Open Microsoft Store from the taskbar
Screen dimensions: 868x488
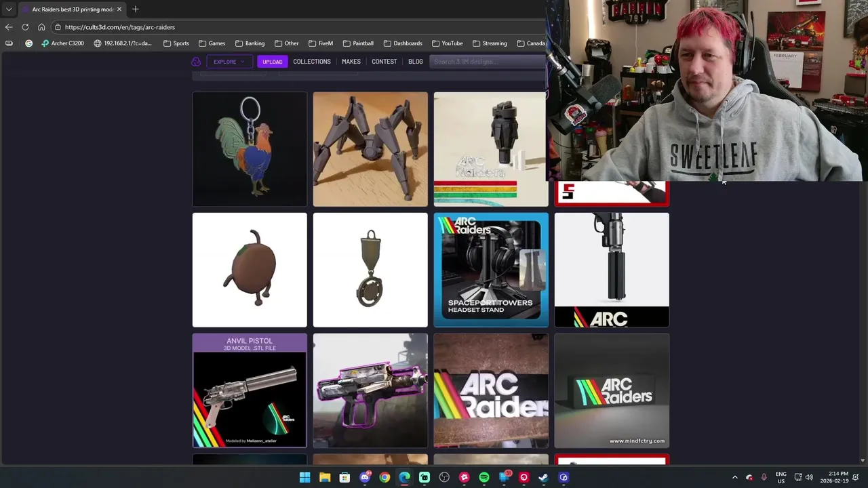point(344,477)
